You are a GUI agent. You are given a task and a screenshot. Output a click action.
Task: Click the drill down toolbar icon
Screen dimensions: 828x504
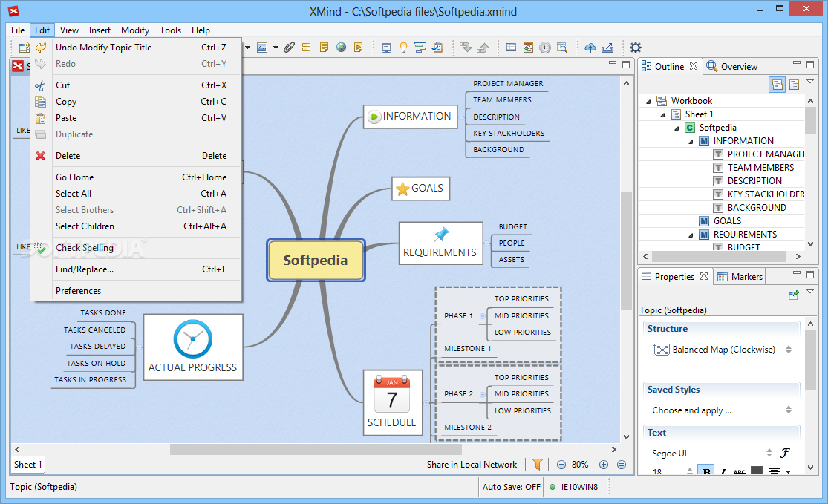click(x=466, y=48)
